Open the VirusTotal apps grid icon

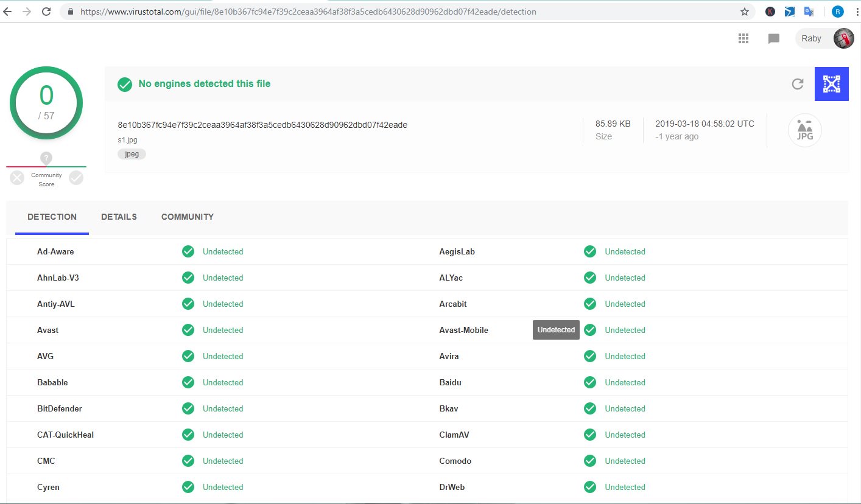click(743, 38)
